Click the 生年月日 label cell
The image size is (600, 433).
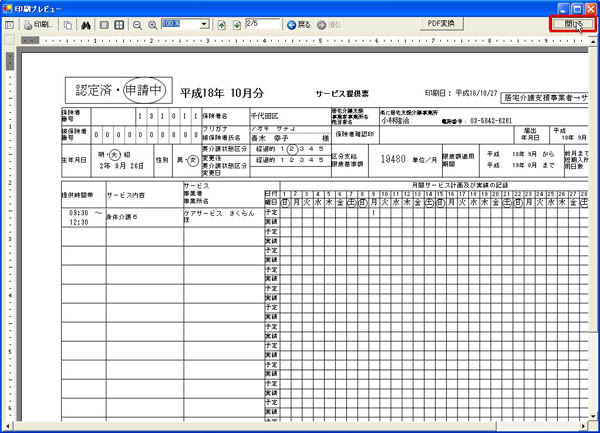coord(76,160)
